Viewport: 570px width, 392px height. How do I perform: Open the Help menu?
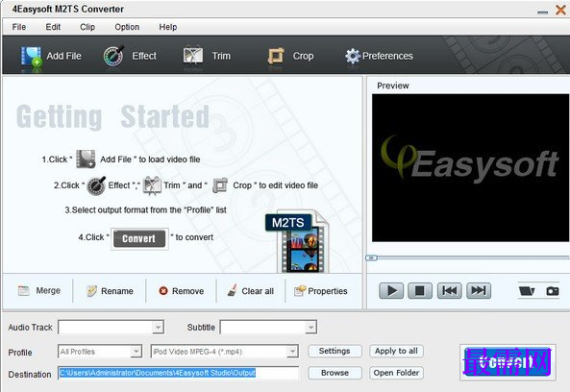coord(168,27)
